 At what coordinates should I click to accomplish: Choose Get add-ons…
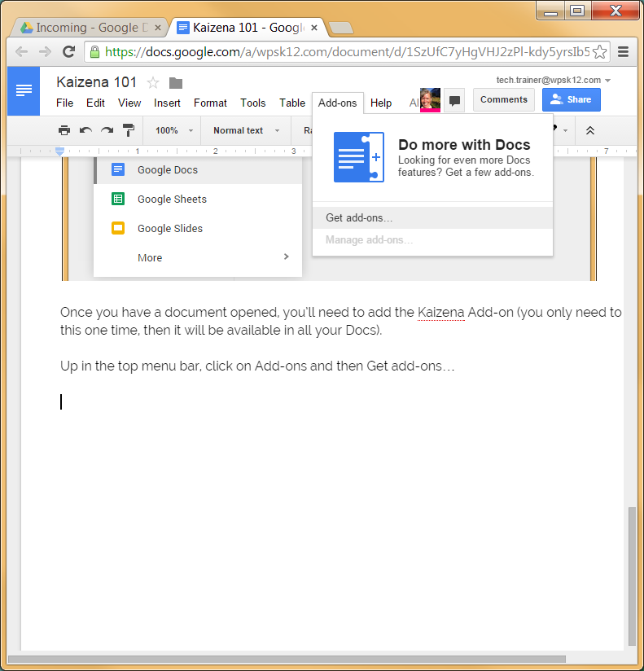(x=432, y=217)
